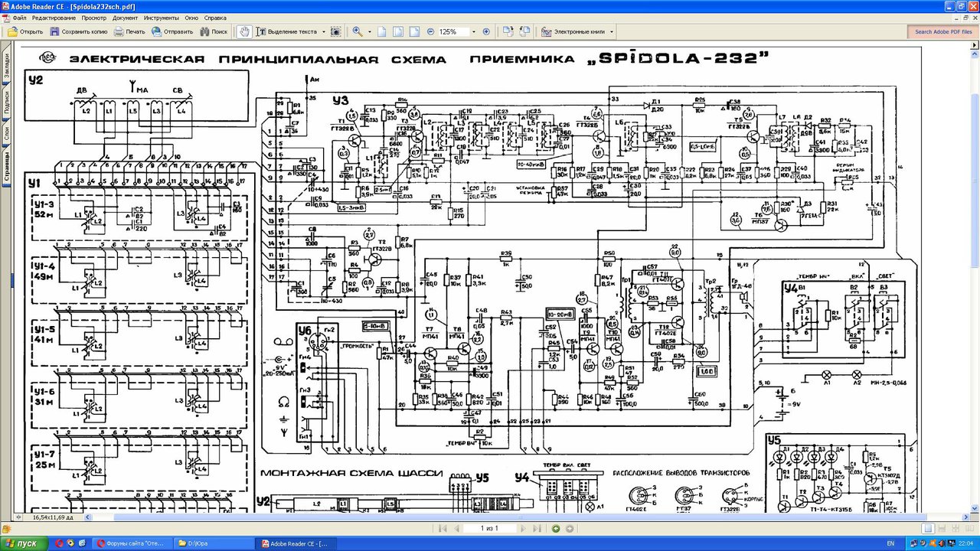This screenshot has width=980, height=551.
Task: Click the Adobe Reader document icon in menu bar
Action: [x=5, y=17]
